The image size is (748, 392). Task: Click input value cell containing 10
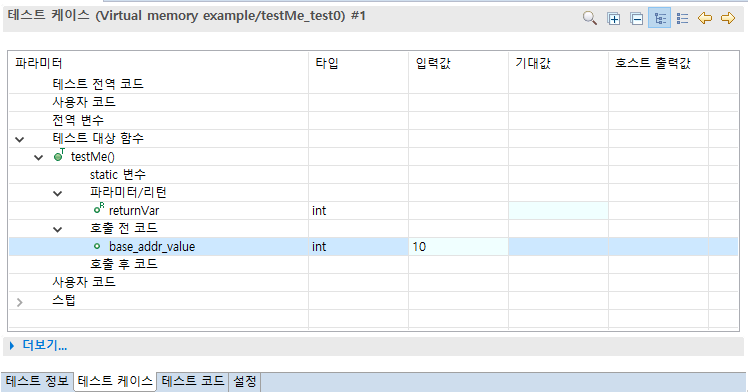pos(458,247)
